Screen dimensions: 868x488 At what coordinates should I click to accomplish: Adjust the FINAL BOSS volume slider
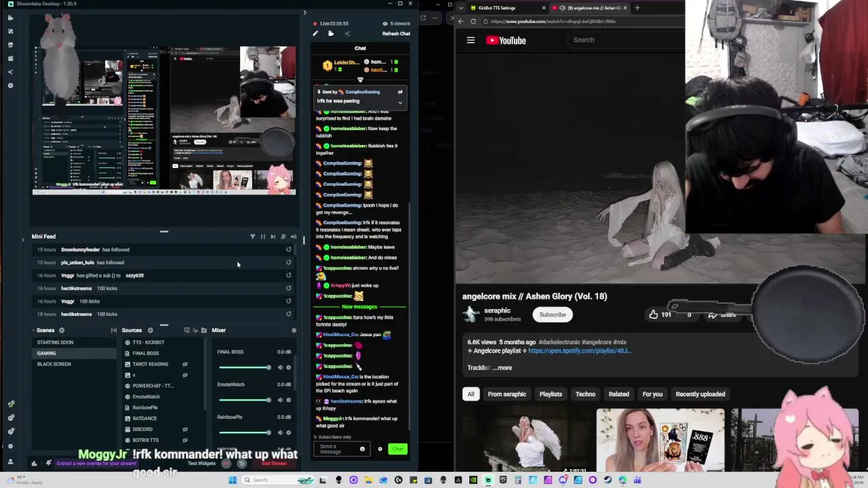[244, 367]
